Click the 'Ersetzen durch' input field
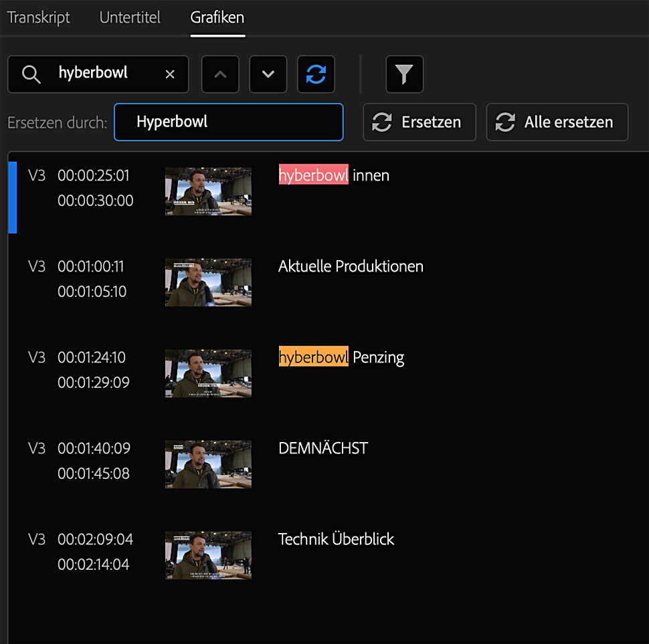Image resolution: width=649 pixels, height=644 pixels. [228, 122]
